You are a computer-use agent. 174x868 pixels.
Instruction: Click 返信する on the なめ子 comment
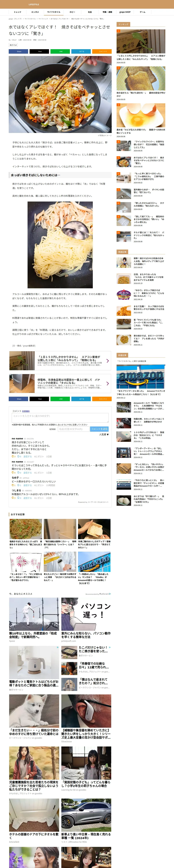click(27, 485)
